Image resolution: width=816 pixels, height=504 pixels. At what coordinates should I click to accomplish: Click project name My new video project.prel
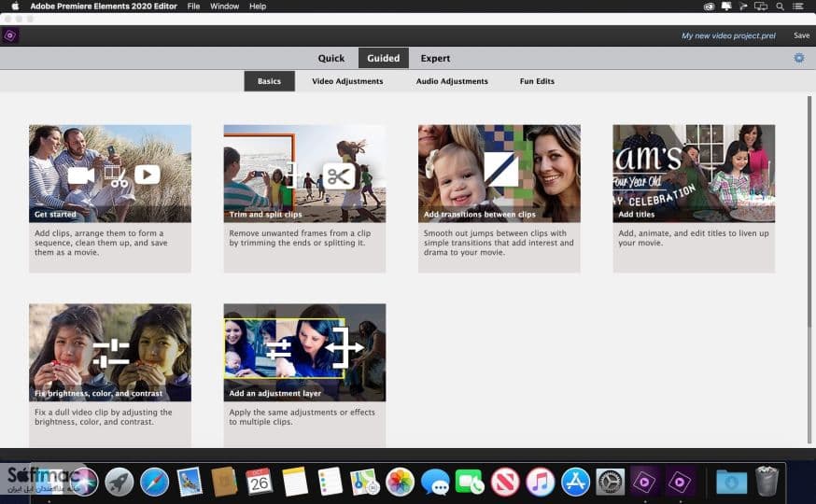click(x=728, y=35)
